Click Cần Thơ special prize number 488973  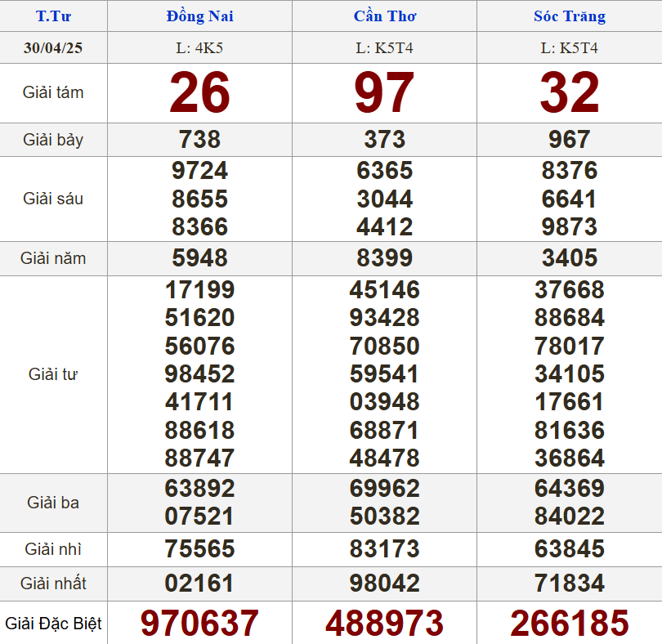[x=384, y=624]
